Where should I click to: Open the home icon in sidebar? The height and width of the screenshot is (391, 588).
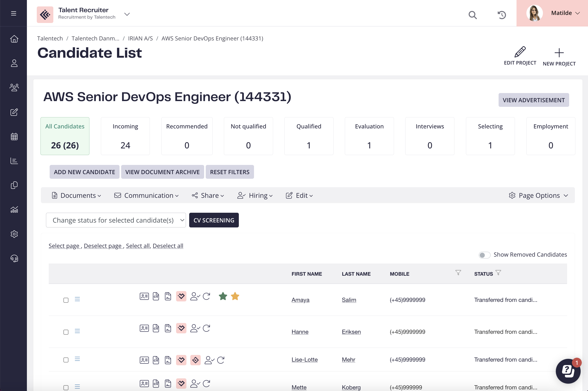pyautogui.click(x=14, y=39)
